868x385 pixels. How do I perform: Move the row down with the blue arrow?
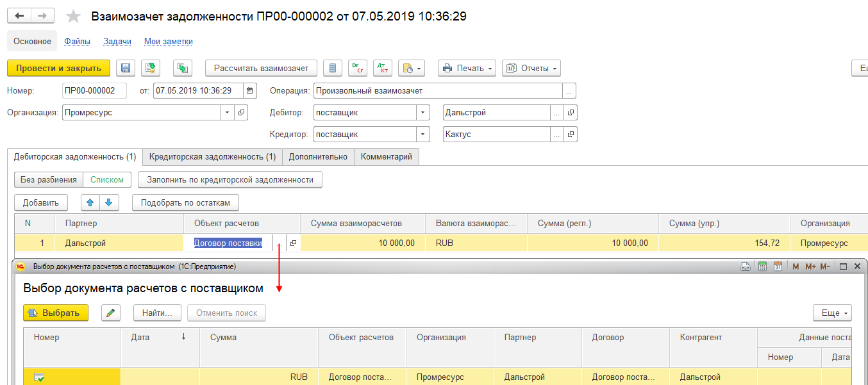coord(110,202)
